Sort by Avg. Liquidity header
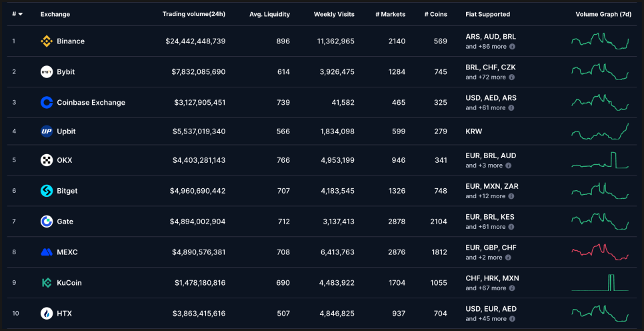The width and height of the screenshot is (644, 331). (x=269, y=15)
